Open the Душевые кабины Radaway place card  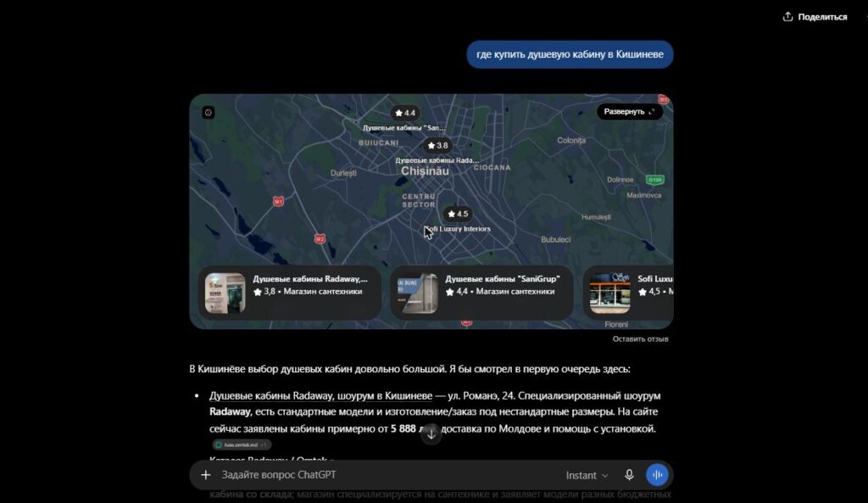(290, 293)
